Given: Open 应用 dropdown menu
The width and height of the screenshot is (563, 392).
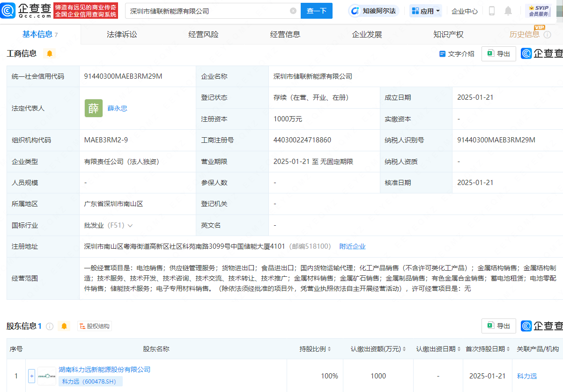Looking at the screenshot, I should pyautogui.click(x=426, y=11).
